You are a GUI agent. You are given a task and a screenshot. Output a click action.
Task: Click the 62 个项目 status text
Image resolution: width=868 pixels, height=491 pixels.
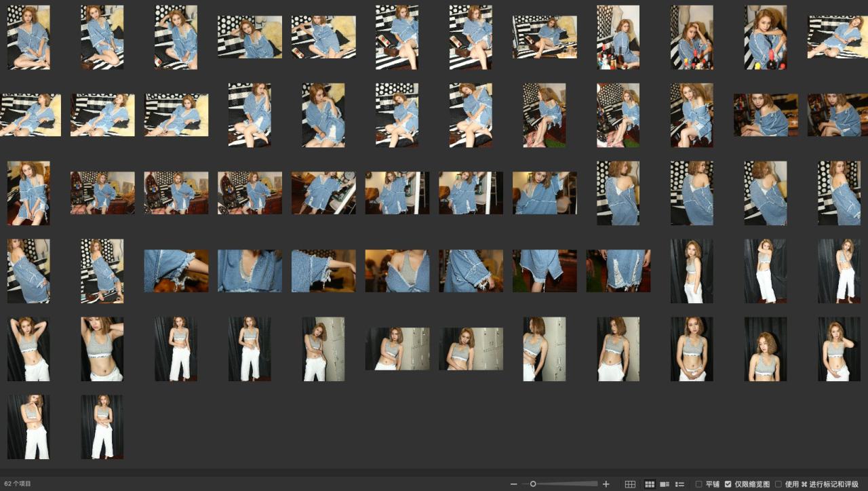coord(18,484)
